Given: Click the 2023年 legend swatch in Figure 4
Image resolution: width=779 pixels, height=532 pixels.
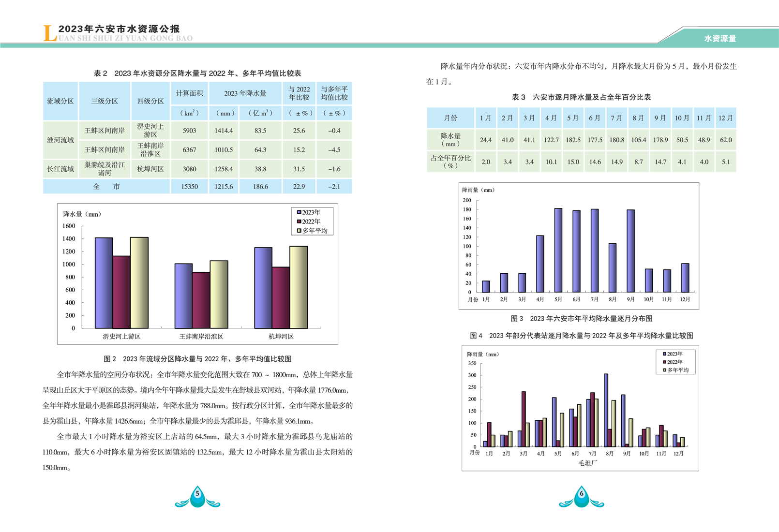Looking at the screenshot, I should (665, 354).
